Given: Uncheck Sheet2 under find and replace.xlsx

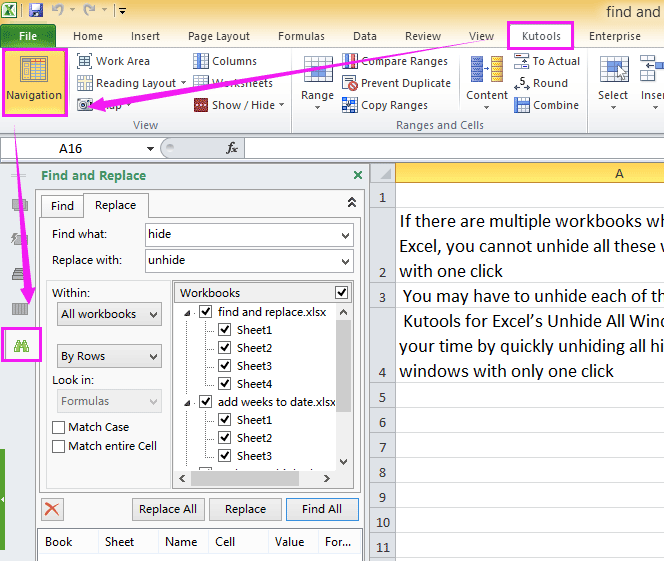Looking at the screenshot, I should coord(224,348).
